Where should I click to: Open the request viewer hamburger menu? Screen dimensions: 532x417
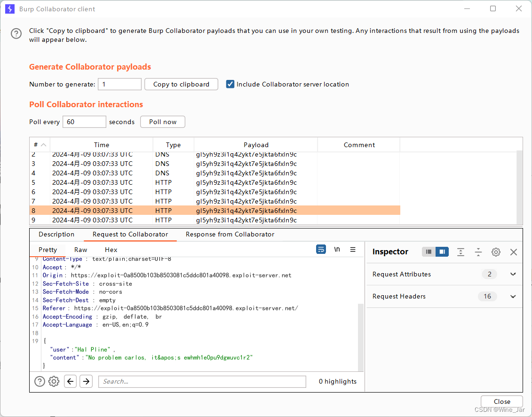(x=353, y=250)
